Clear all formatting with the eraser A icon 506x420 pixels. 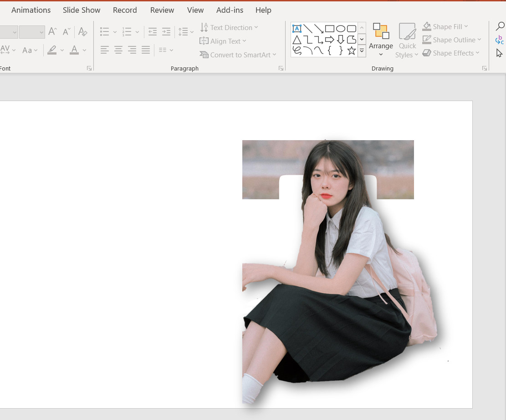tap(82, 31)
